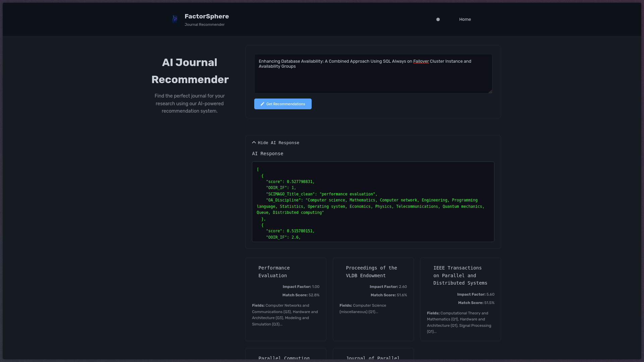Viewport: 644px width, 362px height.
Task: Collapse the Hide AI Response section
Action: tap(276, 143)
